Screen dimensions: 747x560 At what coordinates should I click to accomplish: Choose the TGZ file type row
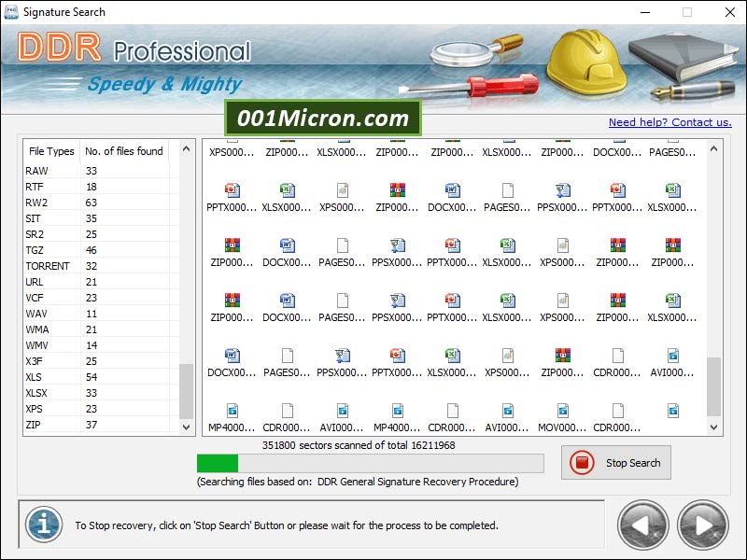point(97,250)
